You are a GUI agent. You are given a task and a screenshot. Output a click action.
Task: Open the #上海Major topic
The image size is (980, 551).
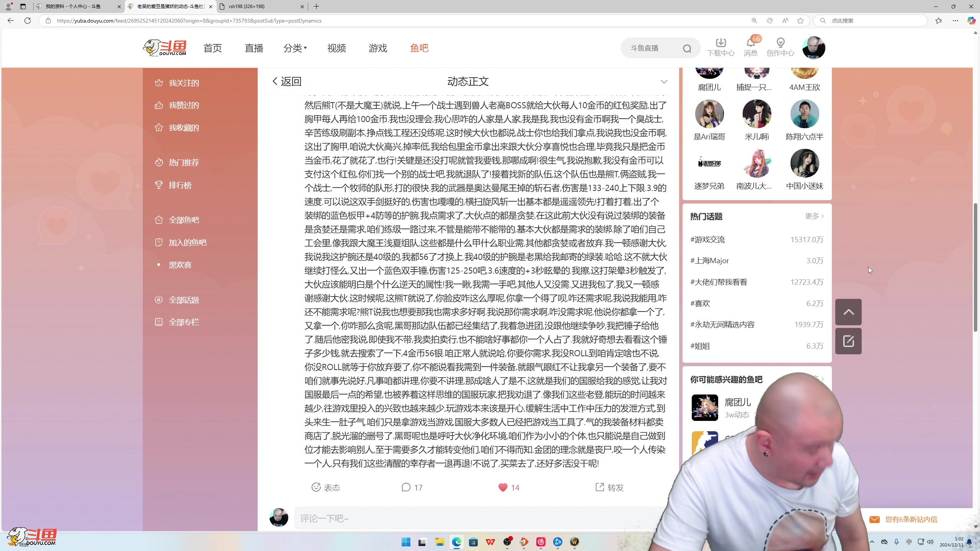pos(709,261)
